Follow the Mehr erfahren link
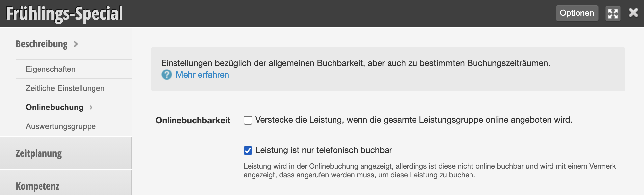644x195 pixels. (x=202, y=75)
